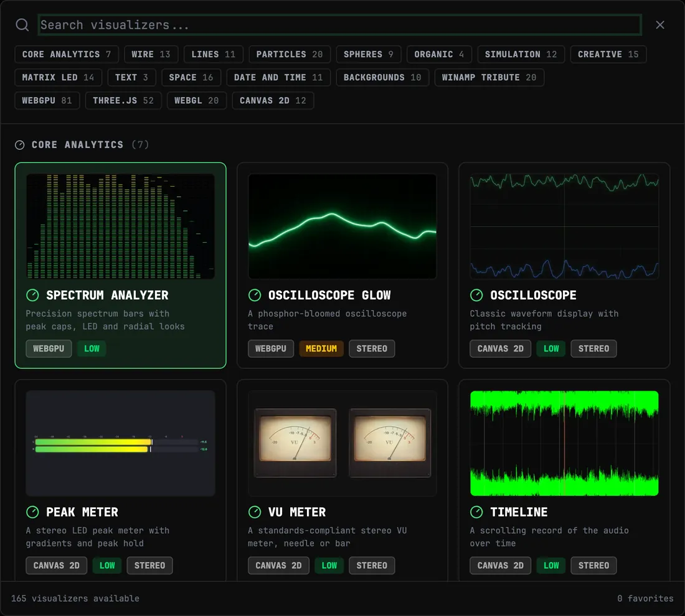Open the Timeline preview thumbnail

click(x=564, y=443)
